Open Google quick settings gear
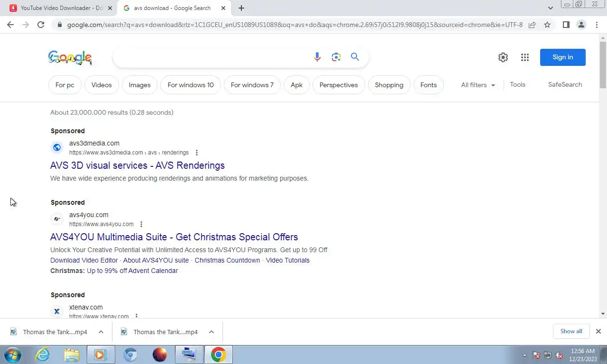The image size is (607, 364). pyautogui.click(x=503, y=57)
